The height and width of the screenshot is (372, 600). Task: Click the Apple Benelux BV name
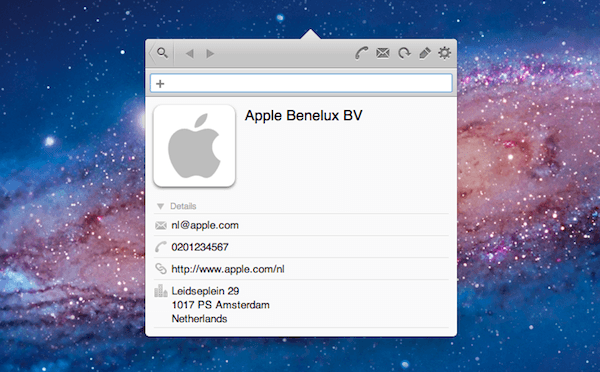point(303,116)
